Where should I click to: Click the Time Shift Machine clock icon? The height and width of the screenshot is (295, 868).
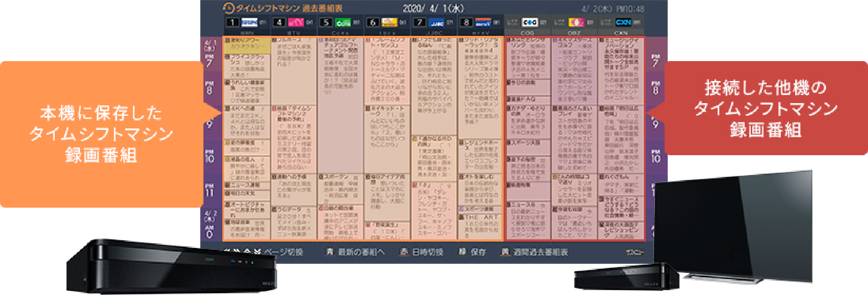point(229,8)
